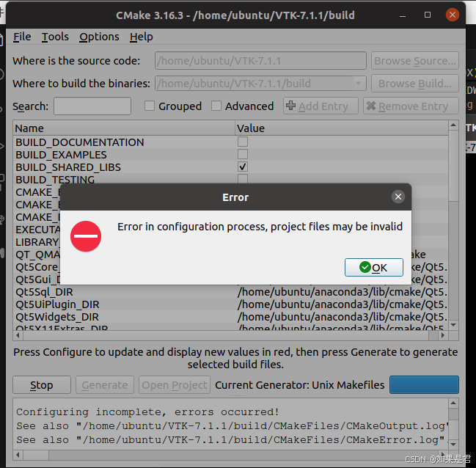This screenshot has width=476, height=468.
Task: Toggle BUILD_TESTING checkbox
Action: (243, 178)
